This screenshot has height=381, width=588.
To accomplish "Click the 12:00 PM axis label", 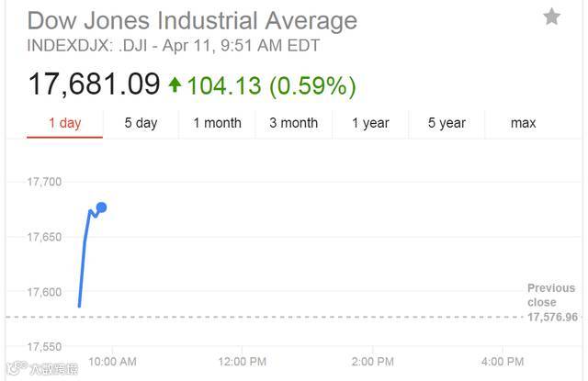I will 243,362.
